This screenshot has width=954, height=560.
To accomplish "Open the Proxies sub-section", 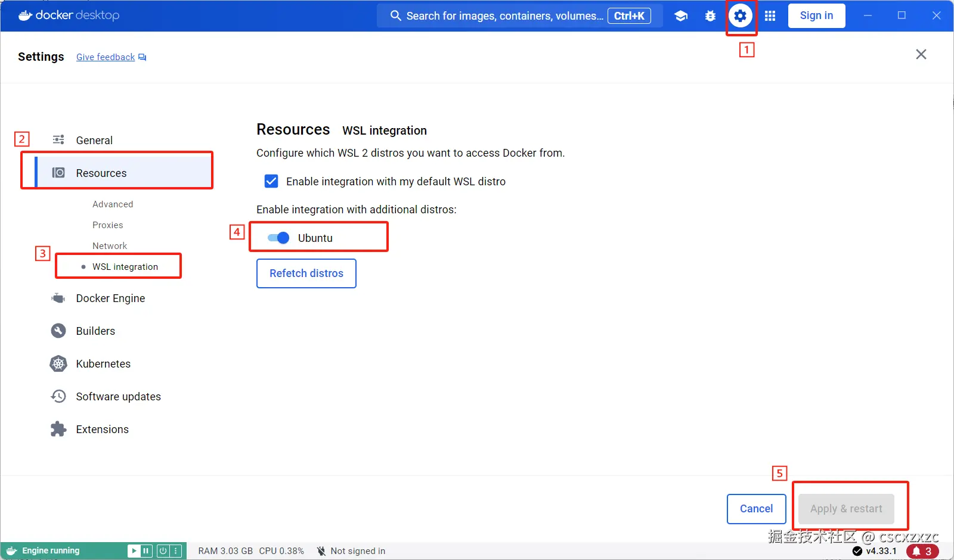I will pos(108,225).
